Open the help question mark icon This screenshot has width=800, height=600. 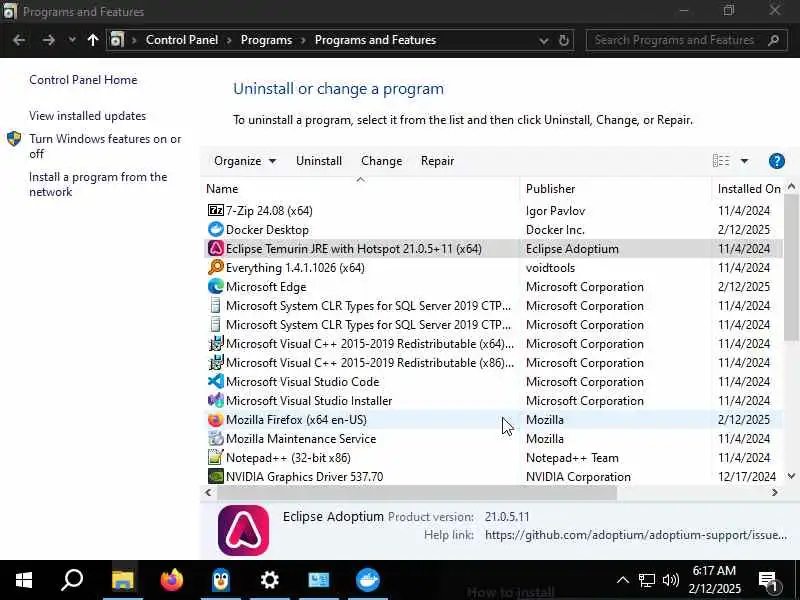coord(777,161)
